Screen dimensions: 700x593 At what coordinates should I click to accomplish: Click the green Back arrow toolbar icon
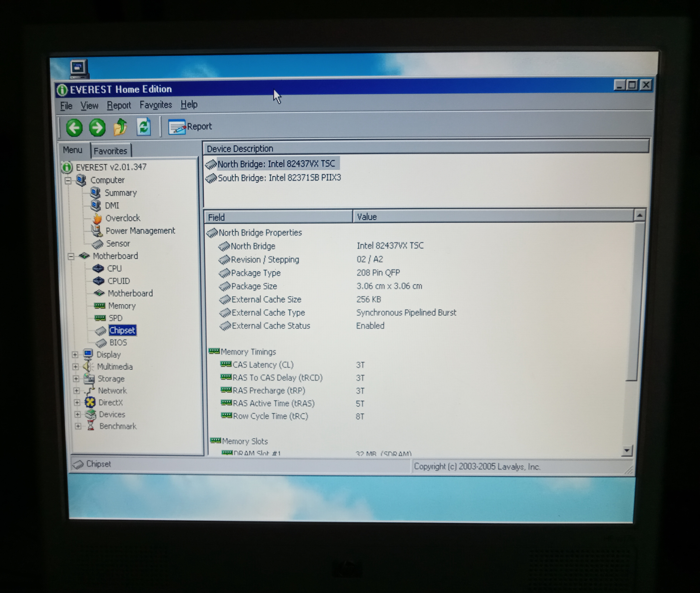click(x=74, y=128)
